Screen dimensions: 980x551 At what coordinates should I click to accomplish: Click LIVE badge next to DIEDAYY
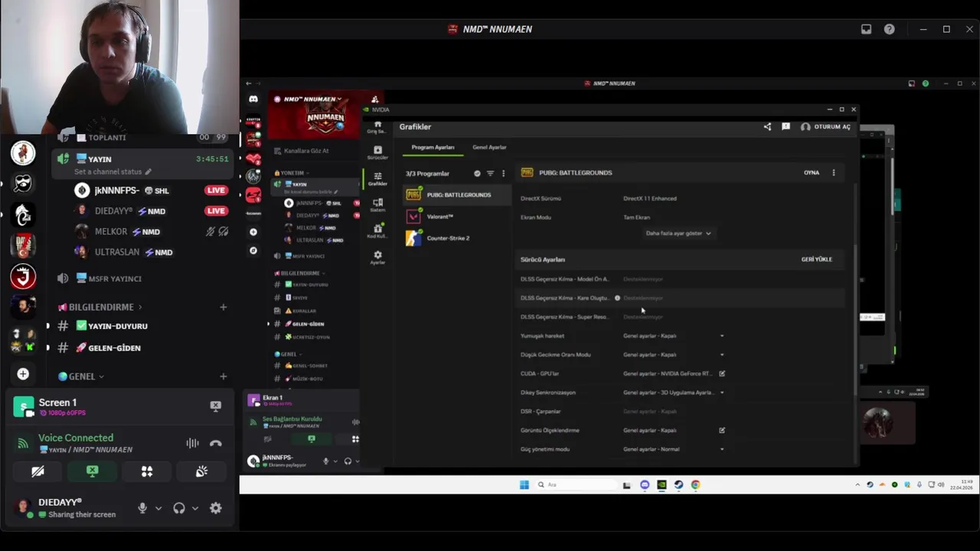click(x=216, y=211)
